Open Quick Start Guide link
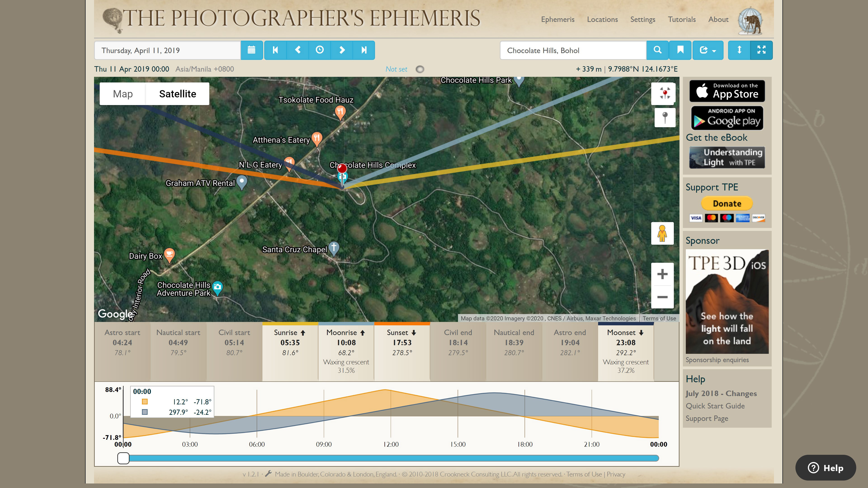 tap(715, 406)
